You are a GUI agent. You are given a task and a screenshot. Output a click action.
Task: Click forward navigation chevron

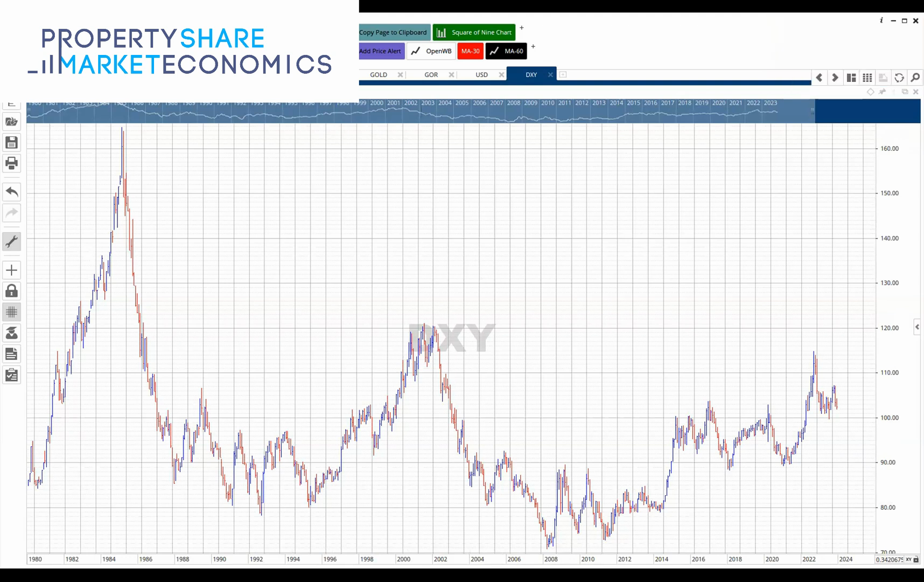834,78
